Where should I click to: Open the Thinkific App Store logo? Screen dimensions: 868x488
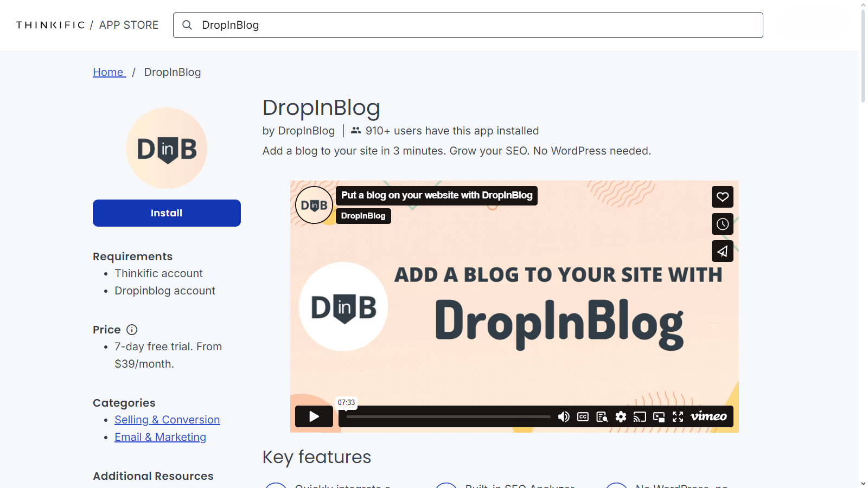coord(87,25)
